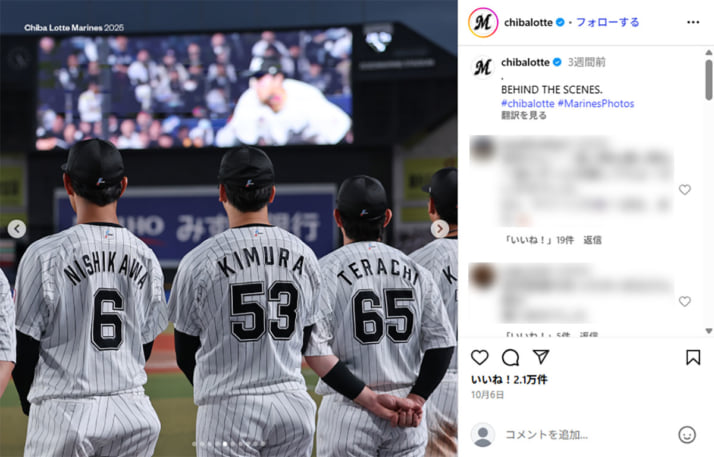
Task: Like the second comment with its heart
Action: [685, 301]
